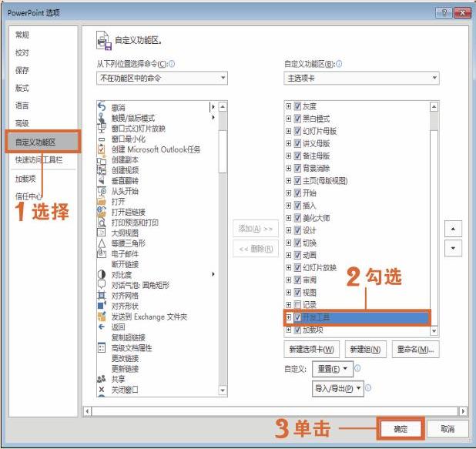Viewport: 476px width, 449px height.
Task: Toggle the 开始 tab checkbox
Action: coord(297,193)
